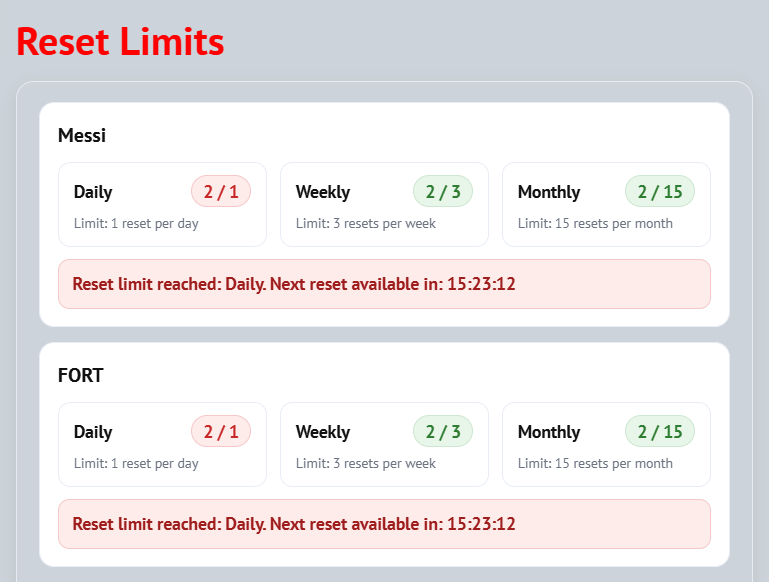Open FORT's Daily limit card
769x582 pixels.
[x=162, y=445]
